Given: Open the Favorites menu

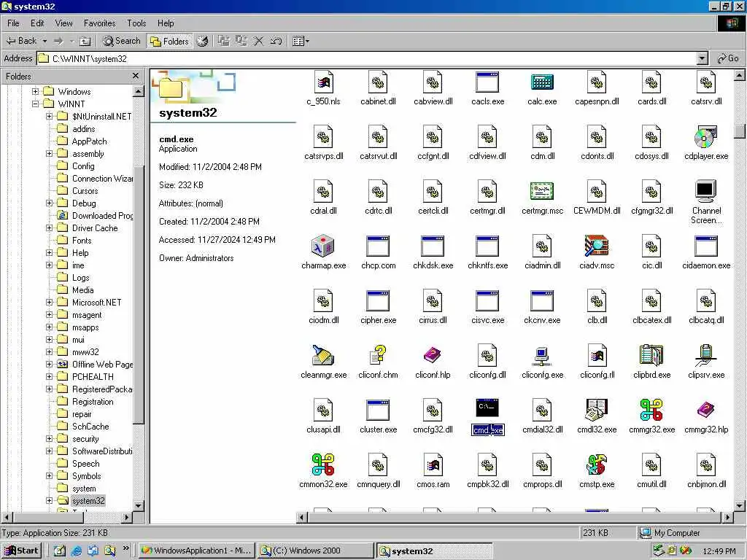Looking at the screenshot, I should click(x=99, y=23).
